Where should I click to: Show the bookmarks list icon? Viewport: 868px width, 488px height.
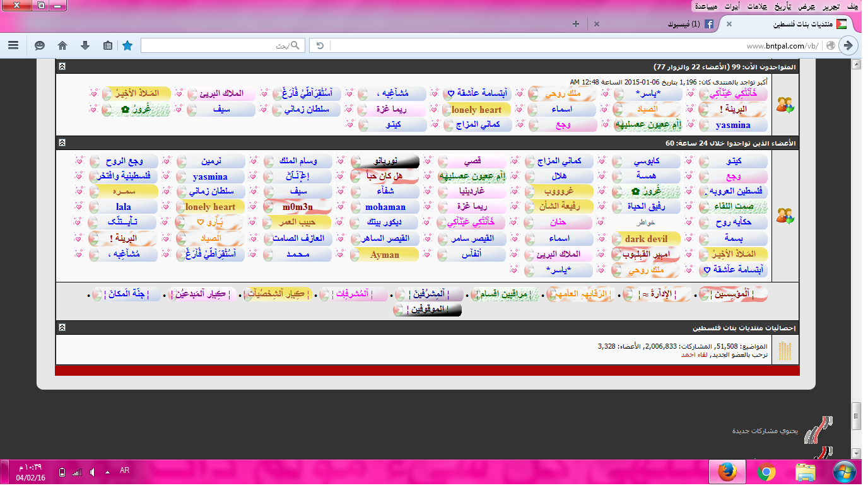coord(107,45)
